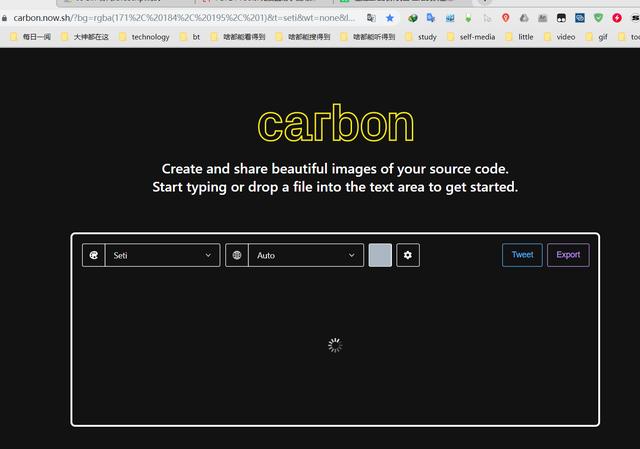Open the self-media bookmark folder

[x=471, y=37]
